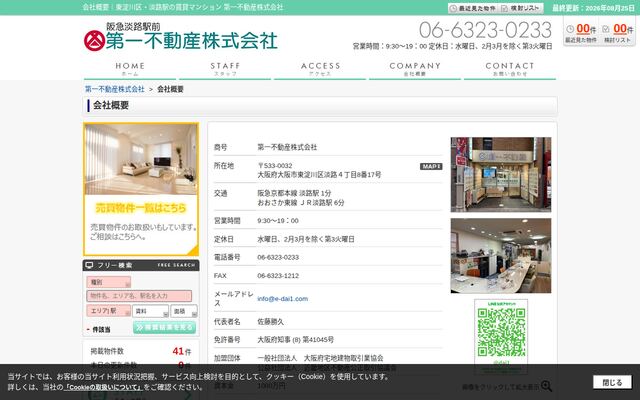Click the checklist icon beside consideration list count
This screenshot has width=640, height=400.
[606, 29]
